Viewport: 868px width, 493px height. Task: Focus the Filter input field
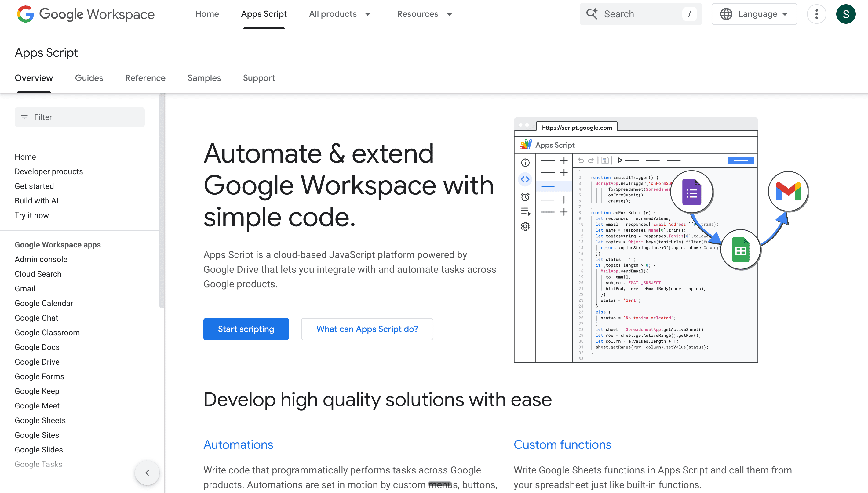85,117
